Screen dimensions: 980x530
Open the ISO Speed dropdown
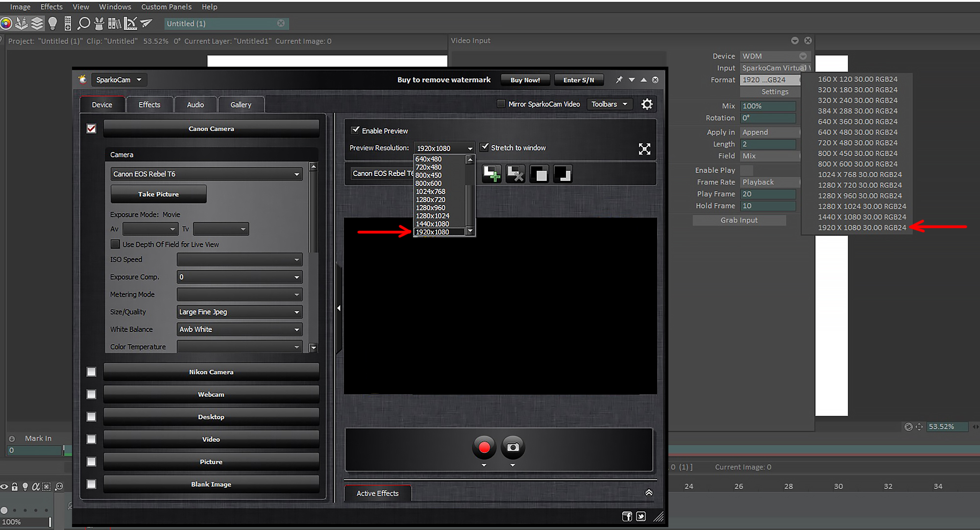240,260
